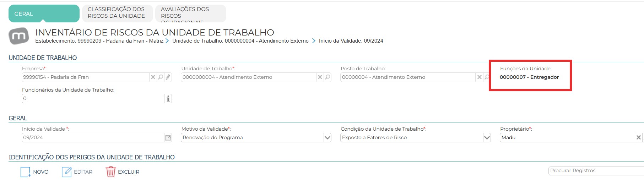Screen dimensions: 644x180
Task: Open Empresa search magnifier icon
Action: click(161, 77)
